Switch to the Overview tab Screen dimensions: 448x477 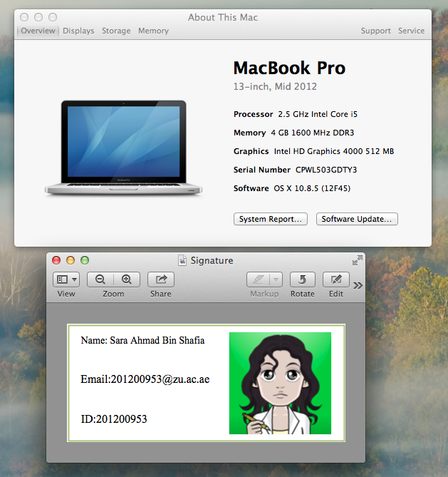(x=38, y=31)
